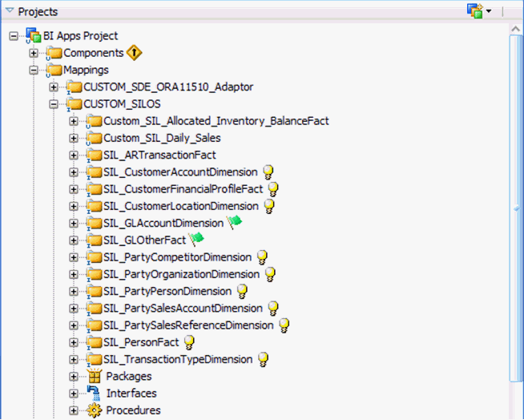Click the Procedures gear icon
Viewport: 524px width, 420px height.
tap(95, 410)
